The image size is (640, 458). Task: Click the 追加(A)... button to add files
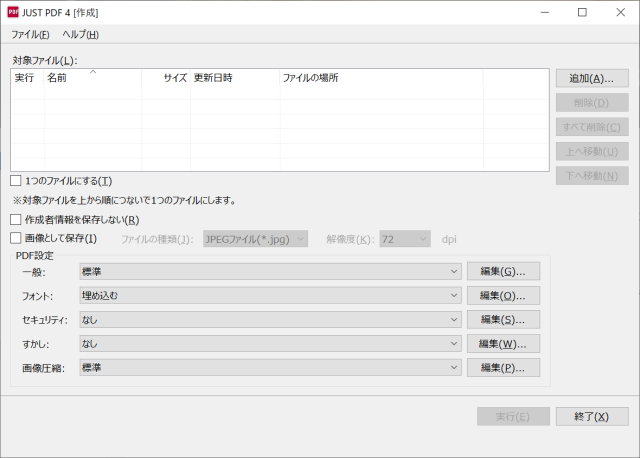click(592, 78)
